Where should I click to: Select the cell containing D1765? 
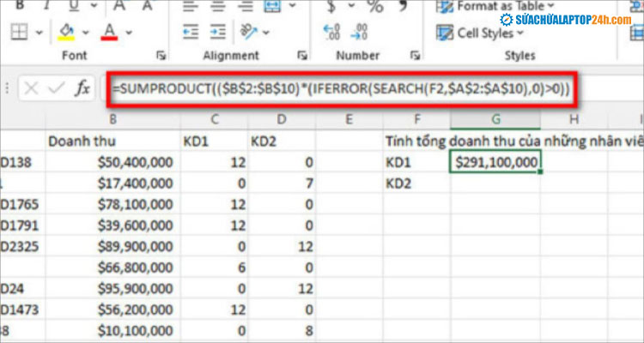point(22,204)
